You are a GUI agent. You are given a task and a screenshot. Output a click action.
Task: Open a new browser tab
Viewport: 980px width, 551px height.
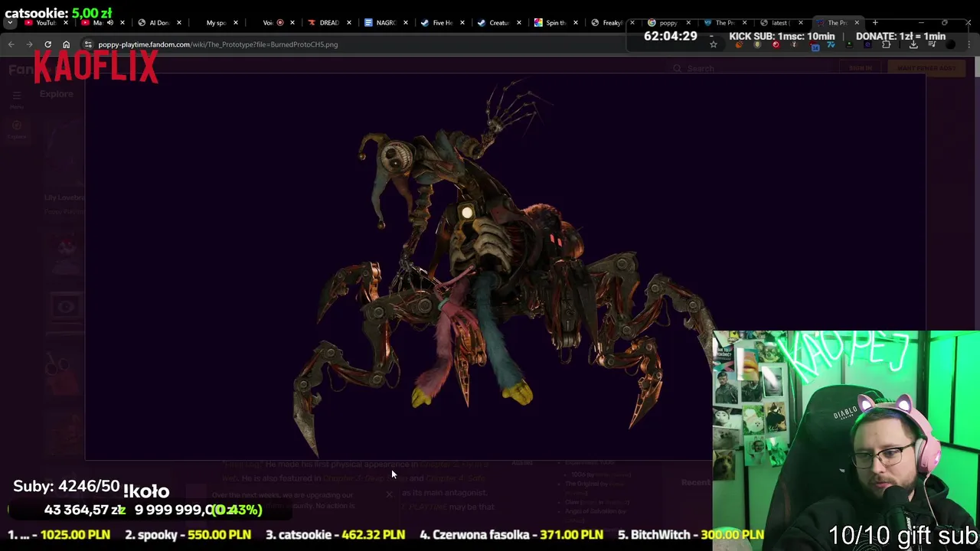[x=875, y=23]
